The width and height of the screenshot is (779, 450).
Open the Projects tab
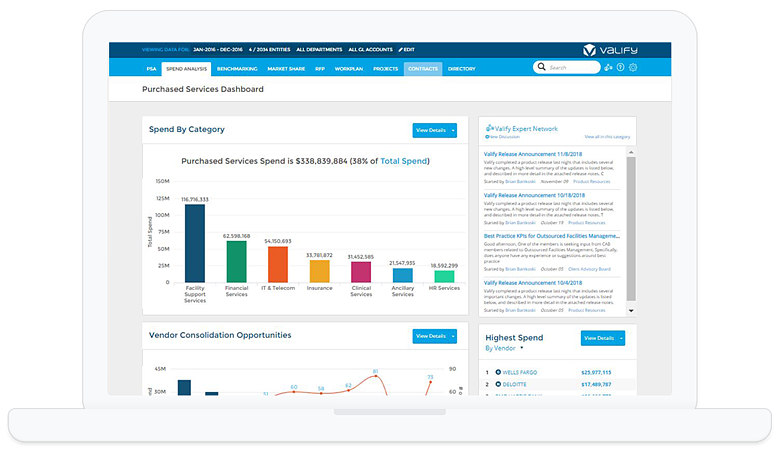386,69
